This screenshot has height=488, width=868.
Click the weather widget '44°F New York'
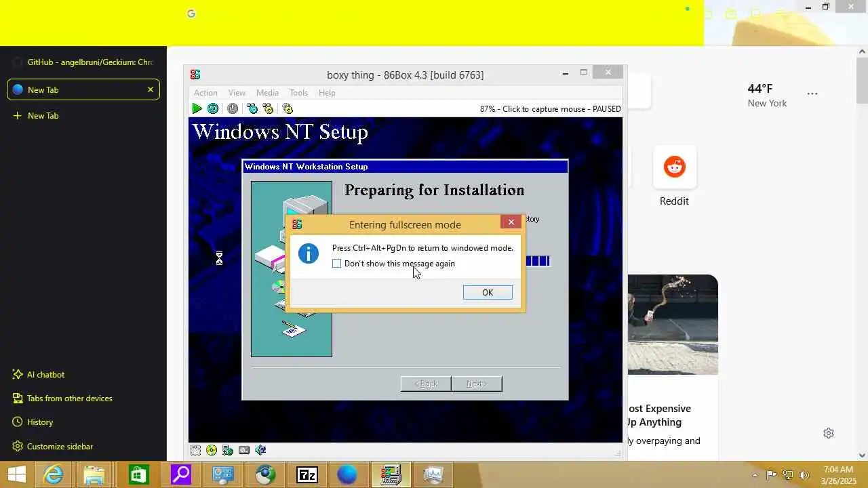click(767, 96)
